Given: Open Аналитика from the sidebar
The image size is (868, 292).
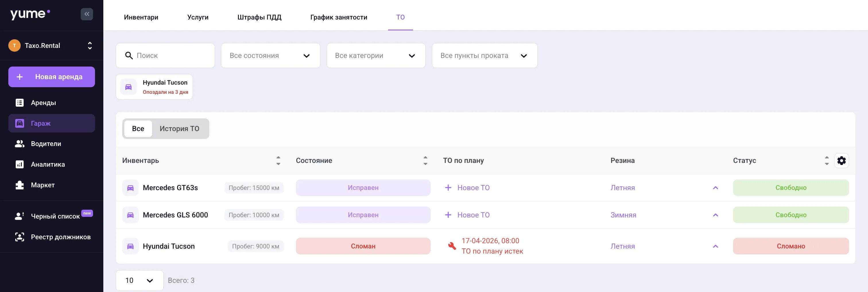Looking at the screenshot, I should click(x=52, y=164).
